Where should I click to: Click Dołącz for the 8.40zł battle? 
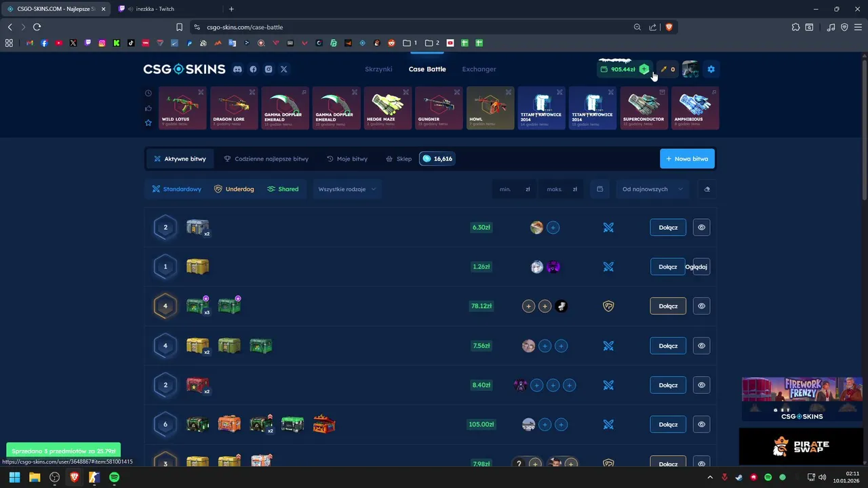668,385
